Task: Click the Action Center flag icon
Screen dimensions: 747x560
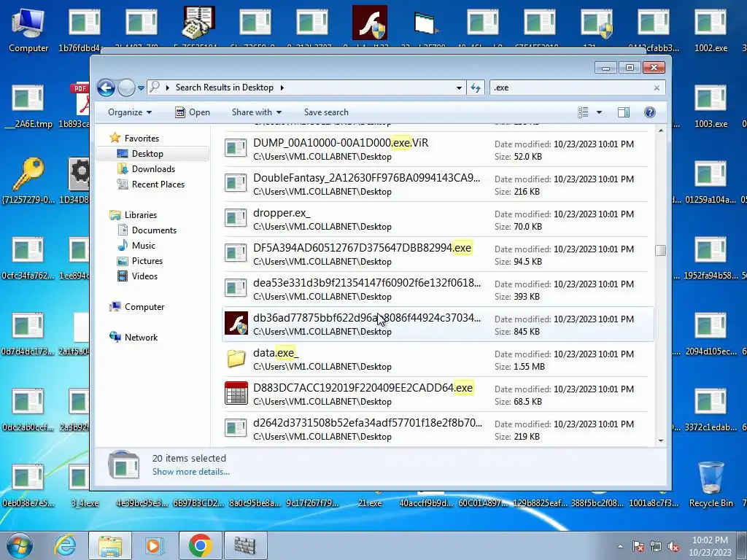Action: [x=638, y=546]
